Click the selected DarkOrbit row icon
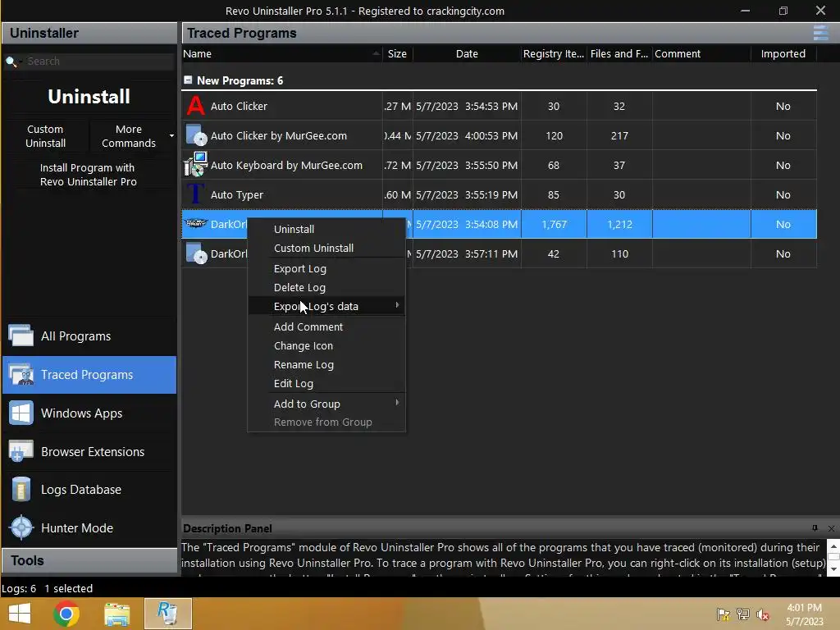Viewport: 840px width, 630px height. coord(196,223)
